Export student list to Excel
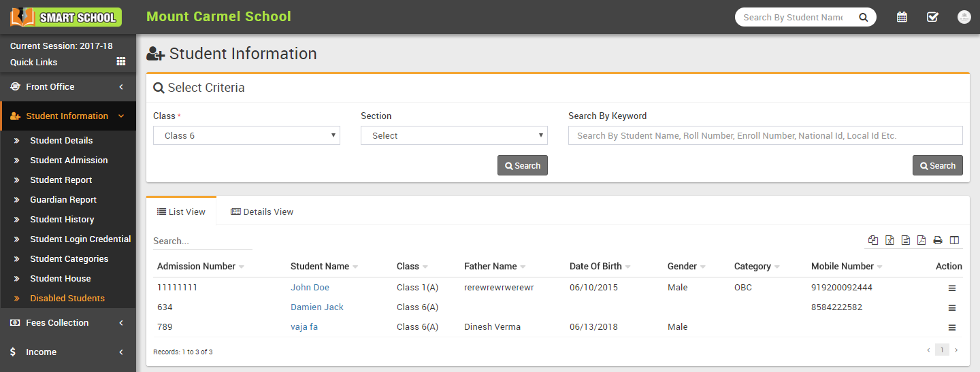The height and width of the screenshot is (372, 980). [x=889, y=240]
